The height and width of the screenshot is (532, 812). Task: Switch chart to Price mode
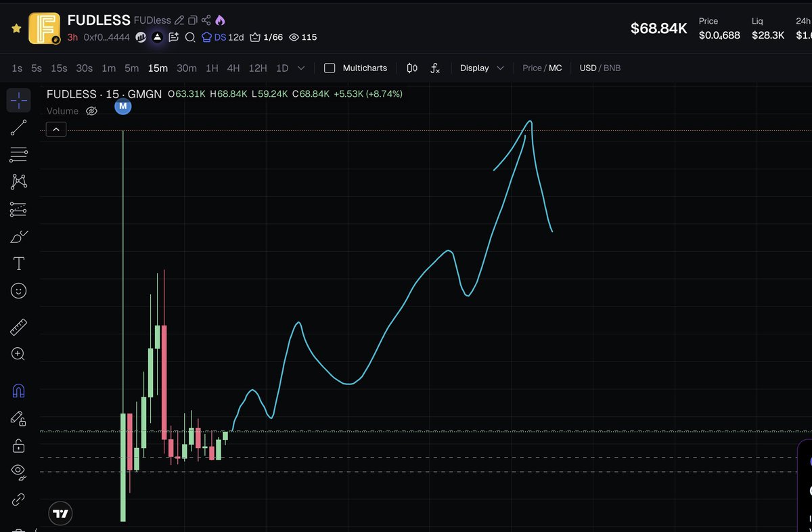tap(532, 68)
